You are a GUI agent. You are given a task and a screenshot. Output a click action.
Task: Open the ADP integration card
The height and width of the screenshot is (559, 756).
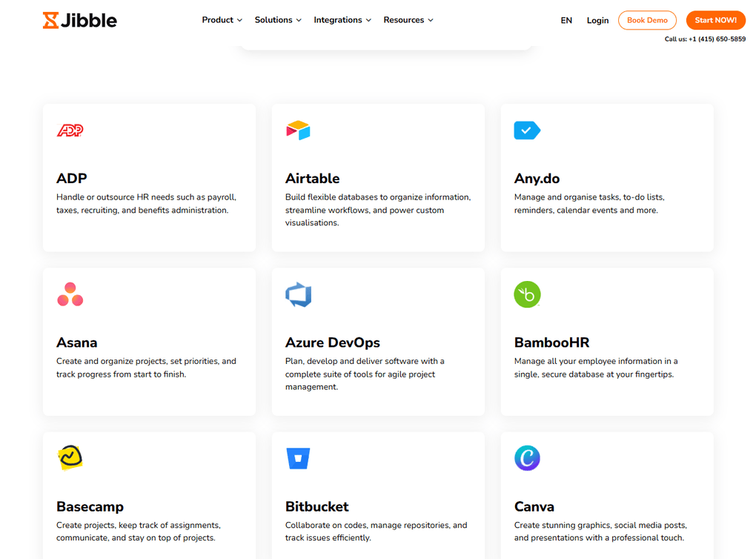pyautogui.click(x=149, y=178)
